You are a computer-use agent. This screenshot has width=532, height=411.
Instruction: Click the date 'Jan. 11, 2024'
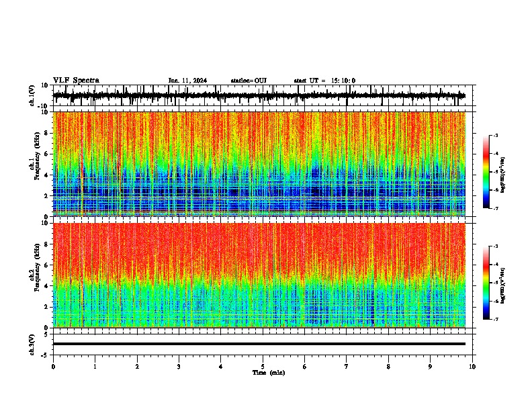point(187,81)
